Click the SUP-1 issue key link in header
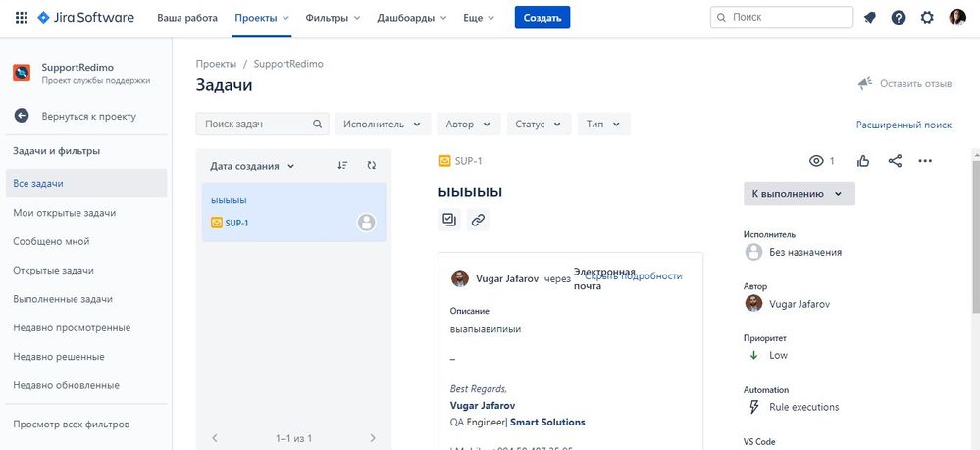The height and width of the screenshot is (450, 980). pos(469,161)
